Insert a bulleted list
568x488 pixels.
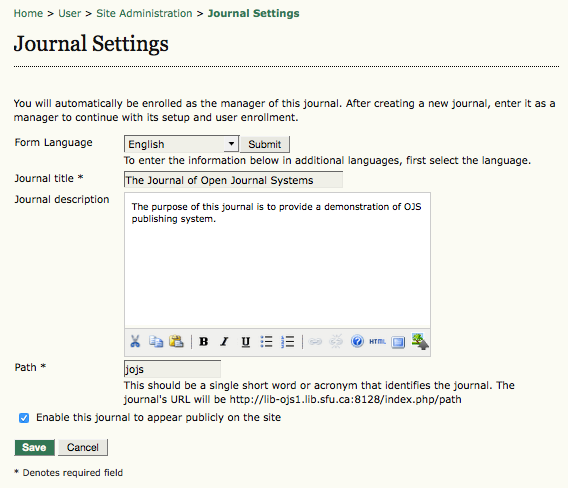pyautogui.click(x=266, y=341)
